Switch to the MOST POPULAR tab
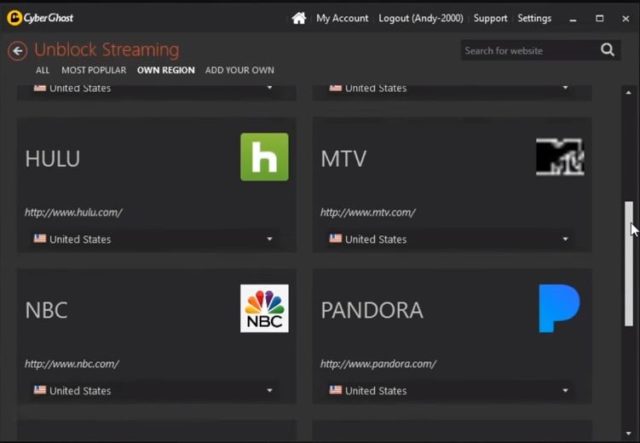The height and width of the screenshot is (443, 640). pos(94,70)
